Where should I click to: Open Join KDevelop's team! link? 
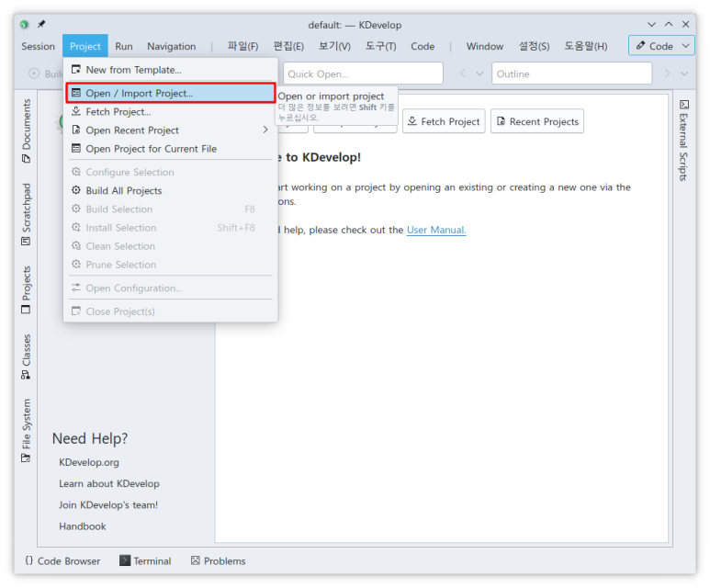tap(108, 504)
